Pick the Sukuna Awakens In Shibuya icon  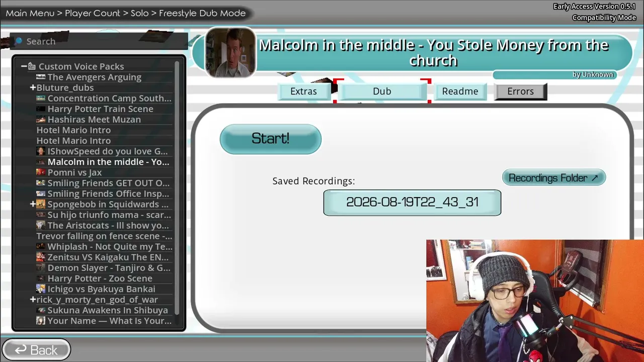click(41, 310)
